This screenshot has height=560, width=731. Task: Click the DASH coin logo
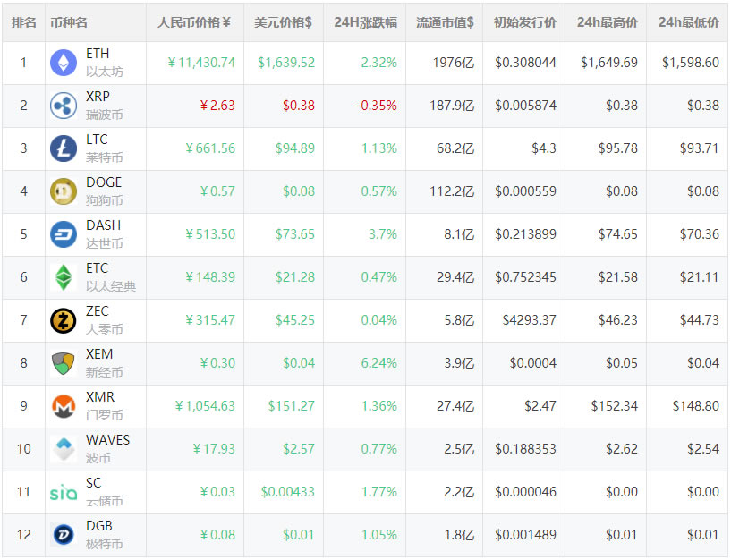point(64,234)
